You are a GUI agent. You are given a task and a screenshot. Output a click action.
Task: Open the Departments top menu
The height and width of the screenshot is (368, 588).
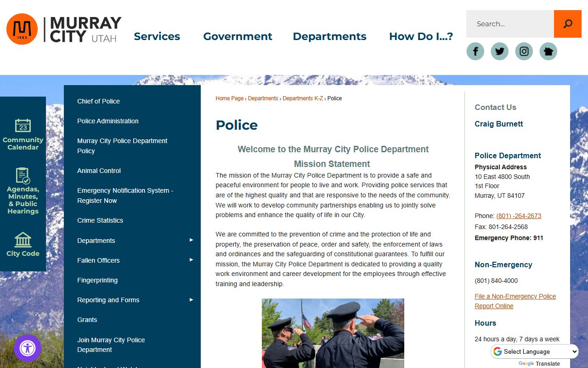[330, 36]
